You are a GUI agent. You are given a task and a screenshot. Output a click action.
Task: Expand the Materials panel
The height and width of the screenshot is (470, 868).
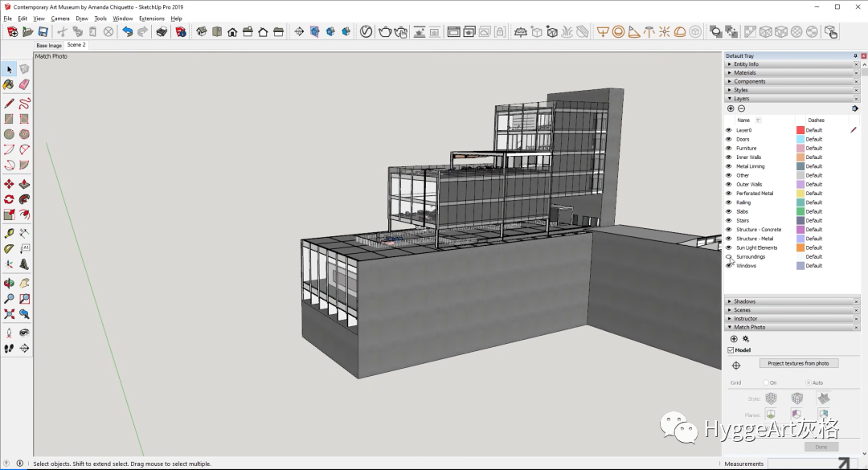[792, 72]
